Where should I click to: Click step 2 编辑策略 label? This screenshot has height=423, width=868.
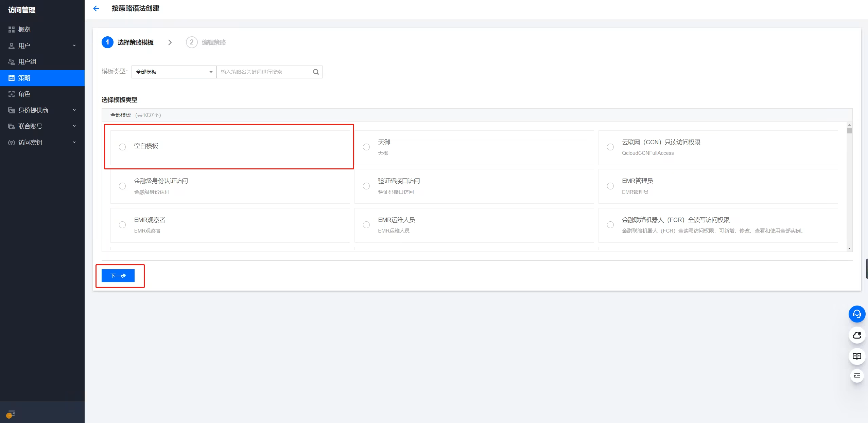[213, 42]
